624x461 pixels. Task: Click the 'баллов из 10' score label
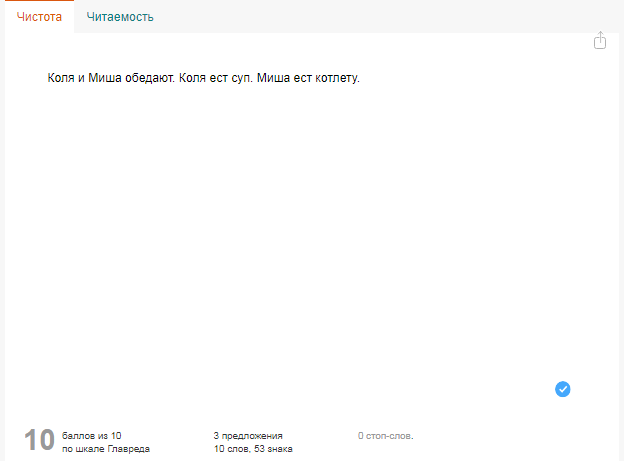click(92, 435)
